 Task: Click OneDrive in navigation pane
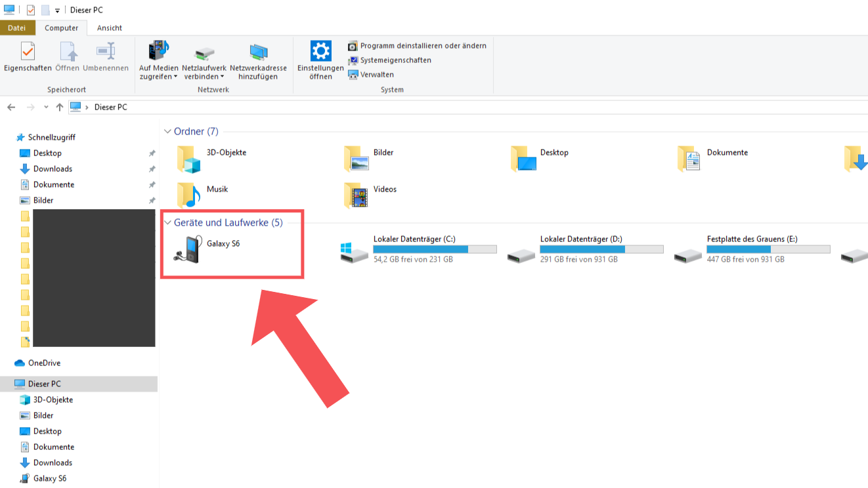click(44, 363)
